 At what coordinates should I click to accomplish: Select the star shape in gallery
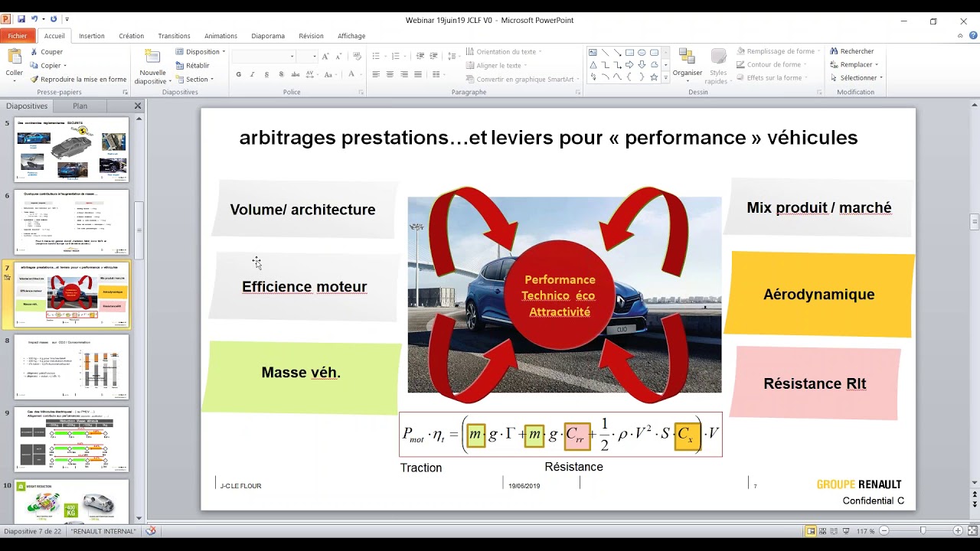(654, 77)
